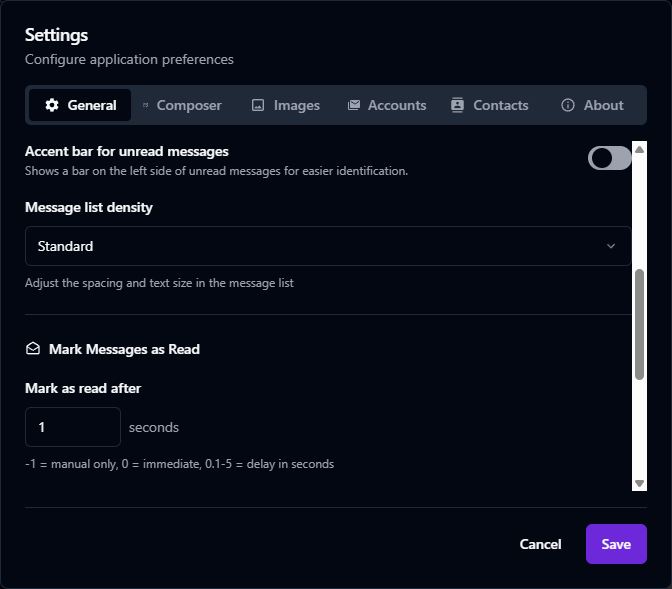
Task: Click the Images picture icon
Action: [x=258, y=105]
